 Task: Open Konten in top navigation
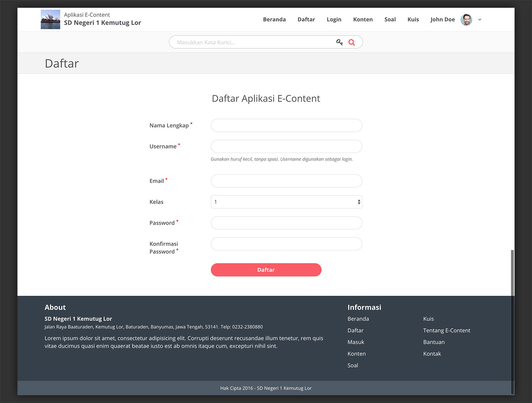363,20
